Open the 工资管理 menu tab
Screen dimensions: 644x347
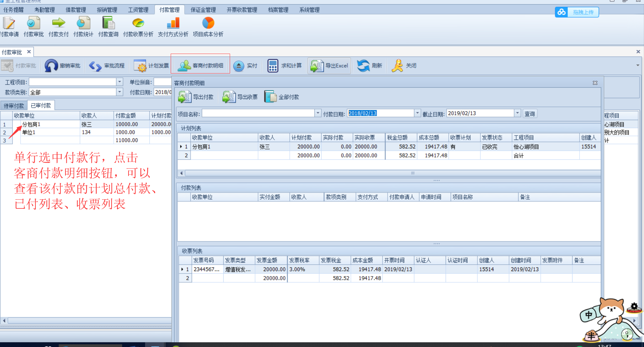pyautogui.click(x=138, y=10)
